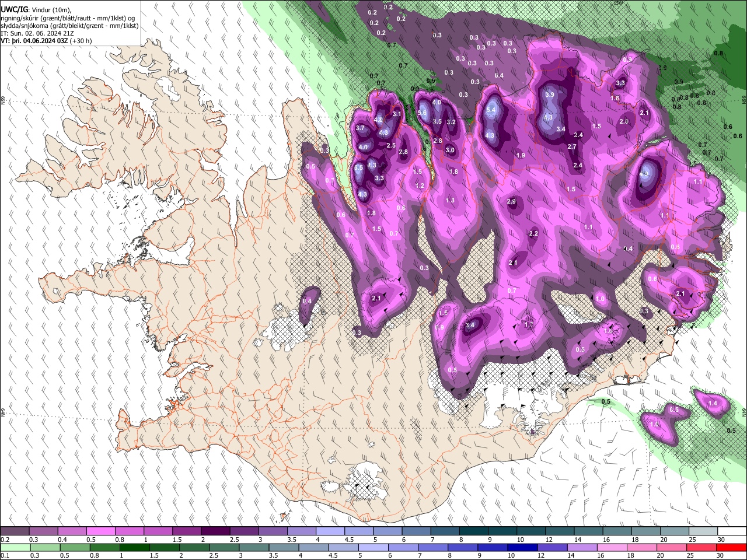The height and width of the screenshot is (560, 747).
Task: Click the 2.9 value on the map
Action: pos(512,202)
